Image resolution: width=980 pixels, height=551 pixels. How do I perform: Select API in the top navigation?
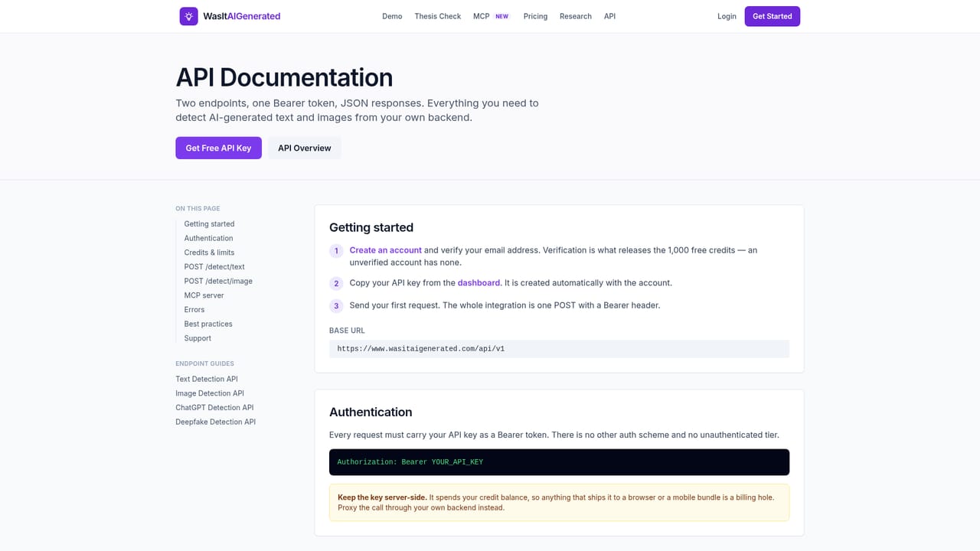609,16
